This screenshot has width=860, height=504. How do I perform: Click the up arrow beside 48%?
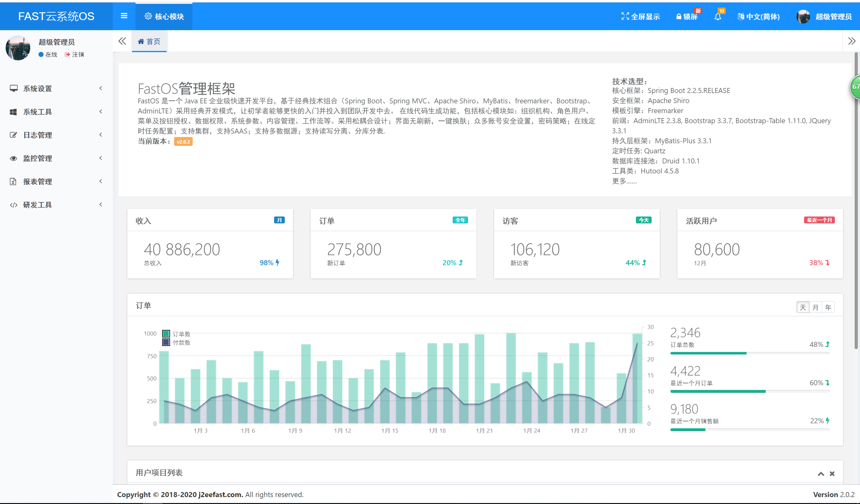pos(828,344)
